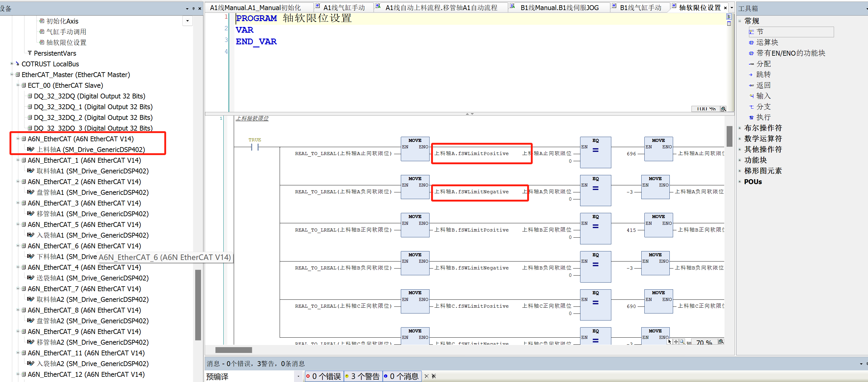
Task: Select the 输入 input tool
Action: point(759,96)
